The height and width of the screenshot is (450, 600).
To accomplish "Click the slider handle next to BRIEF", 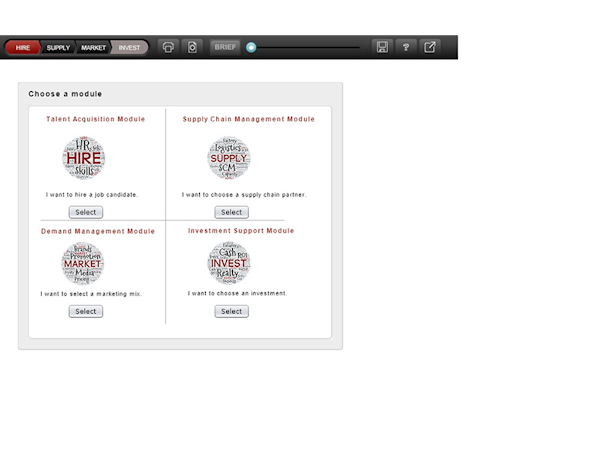I will (251, 47).
